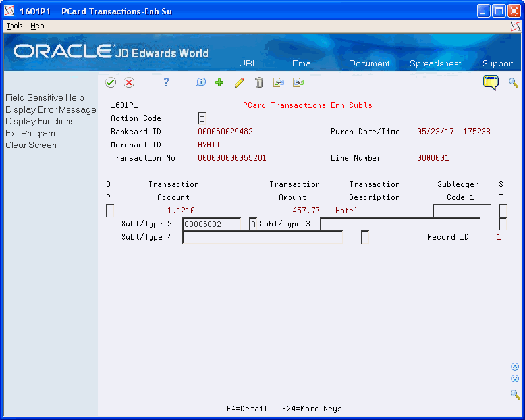Click the JD Edwards title bar icon
The image size is (525, 420).
pos(9,11)
